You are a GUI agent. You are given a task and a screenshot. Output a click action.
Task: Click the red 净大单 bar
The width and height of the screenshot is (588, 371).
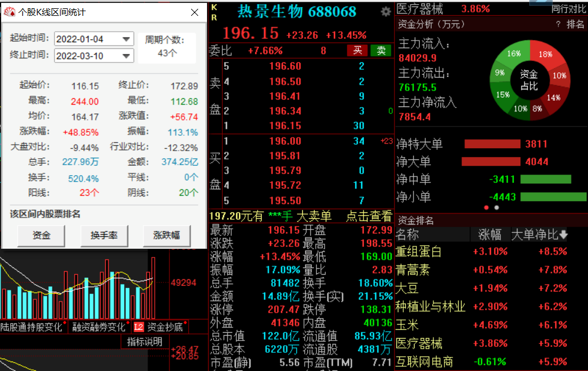[x=491, y=162]
